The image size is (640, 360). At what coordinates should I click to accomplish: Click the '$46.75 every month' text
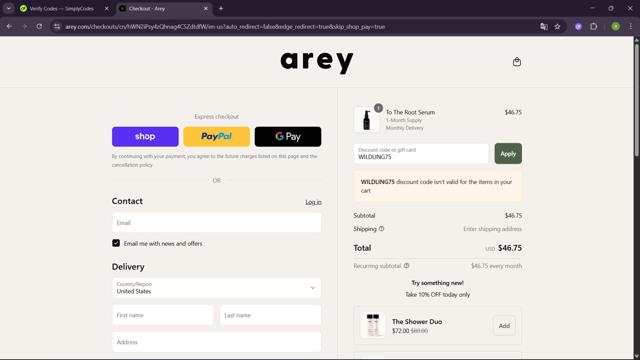point(496,266)
